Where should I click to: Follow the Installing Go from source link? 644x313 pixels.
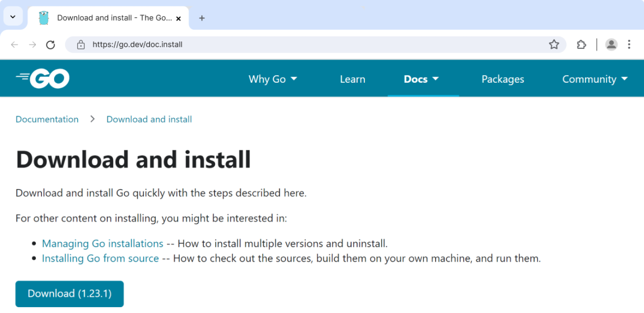[x=100, y=258]
